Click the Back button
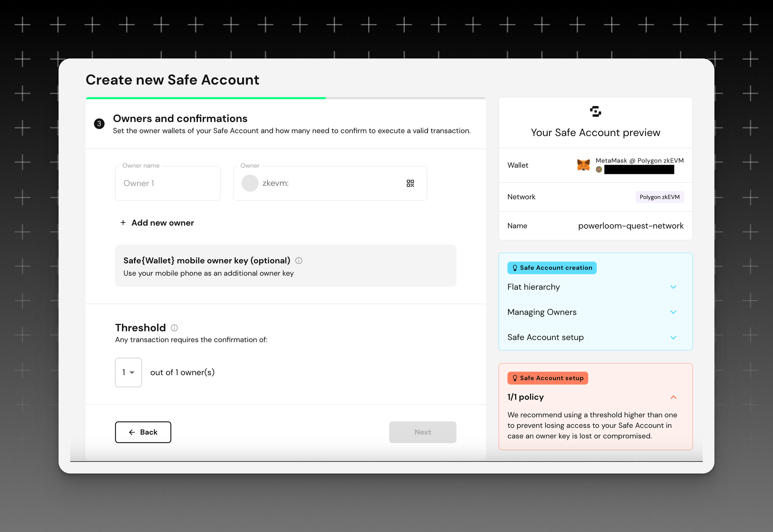The width and height of the screenshot is (773, 532). point(143,432)
